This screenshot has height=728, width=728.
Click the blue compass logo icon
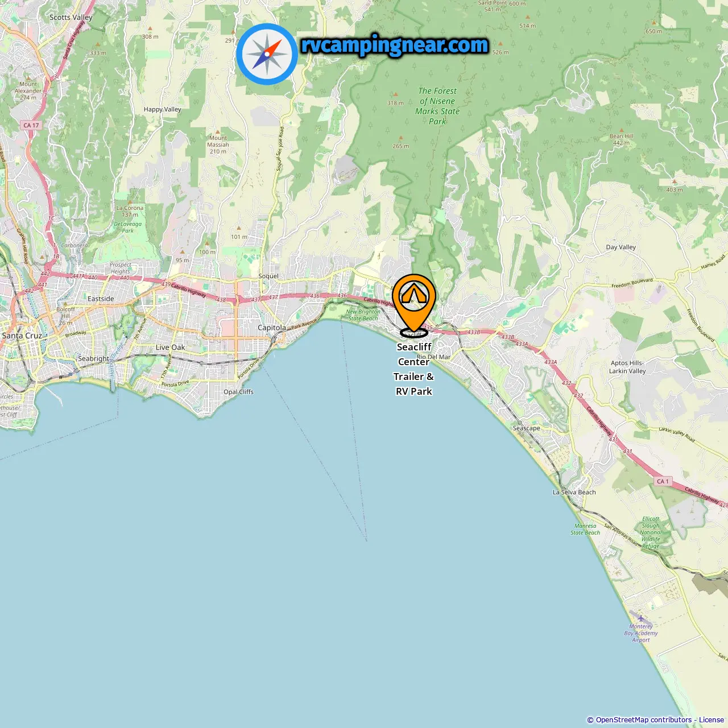pos(267,54)
